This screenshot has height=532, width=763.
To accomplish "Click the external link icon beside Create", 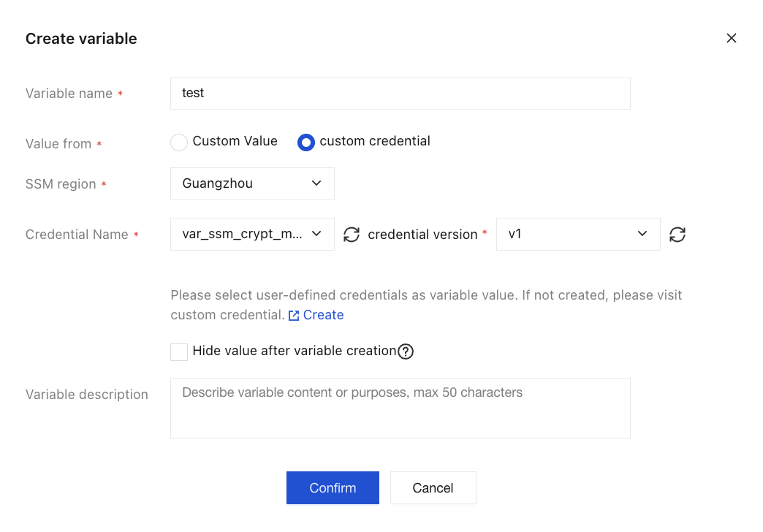I will pos(294,316).
